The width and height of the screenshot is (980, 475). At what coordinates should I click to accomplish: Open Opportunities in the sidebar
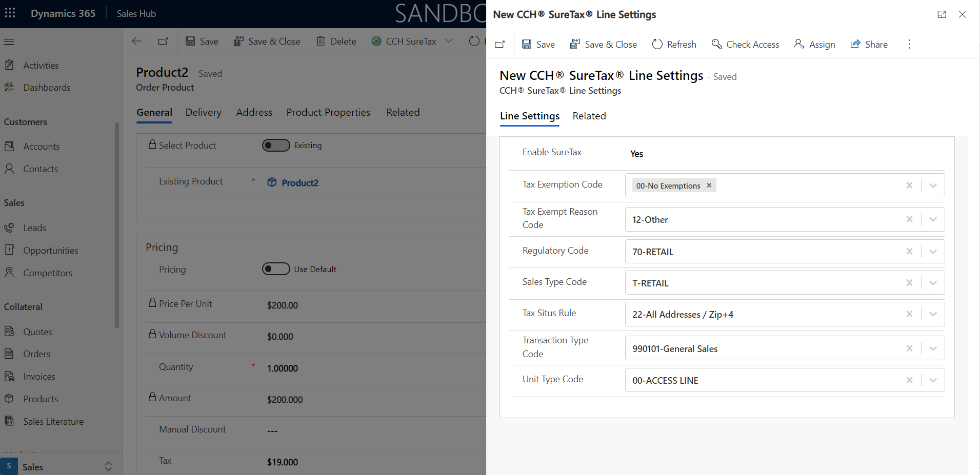coord(51,251)
